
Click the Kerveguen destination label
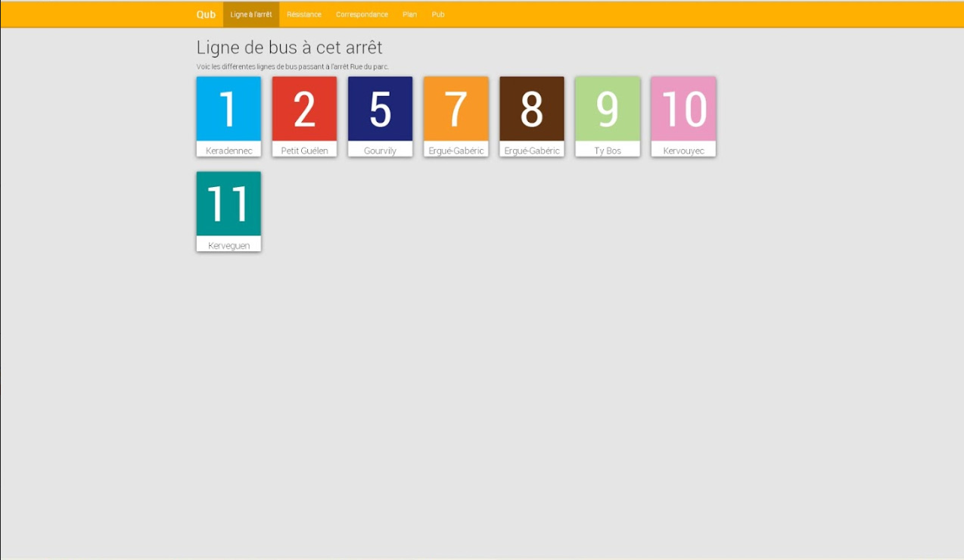tap(229, 245)
